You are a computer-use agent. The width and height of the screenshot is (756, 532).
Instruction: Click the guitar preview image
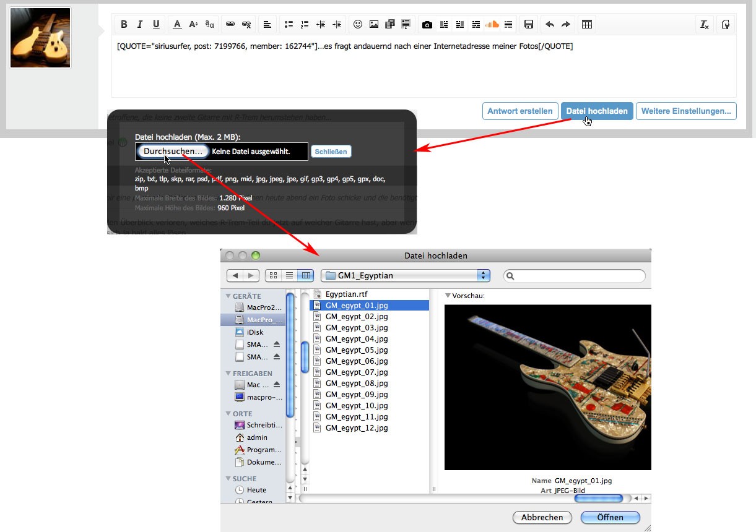tap(548, 387)
